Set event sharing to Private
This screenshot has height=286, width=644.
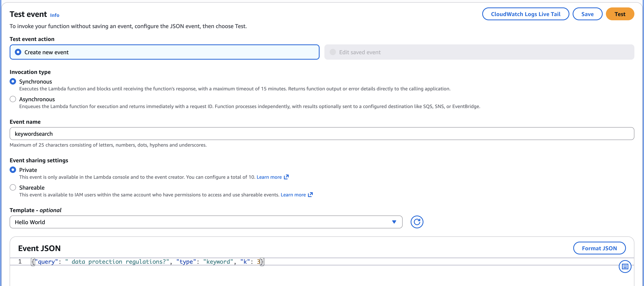[x=13, y=170]
